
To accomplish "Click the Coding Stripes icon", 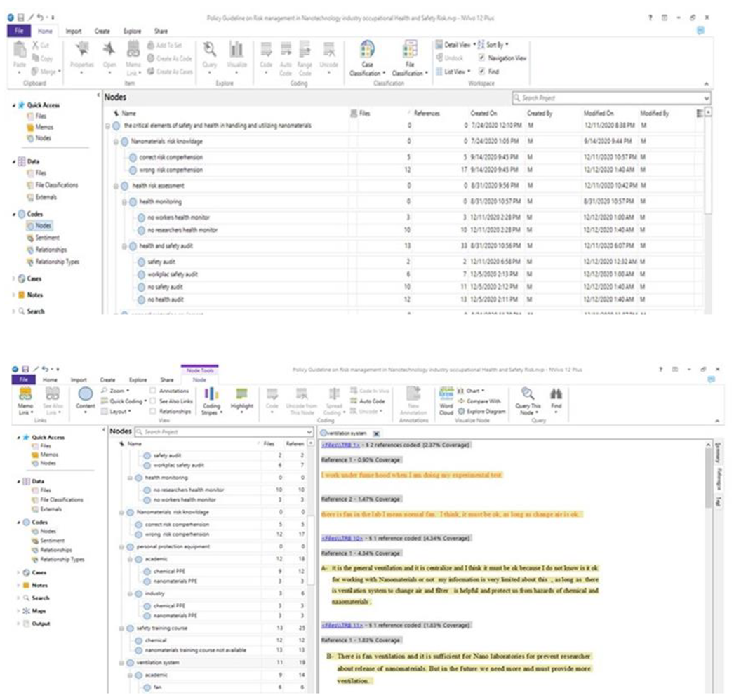I will point(211,401).
